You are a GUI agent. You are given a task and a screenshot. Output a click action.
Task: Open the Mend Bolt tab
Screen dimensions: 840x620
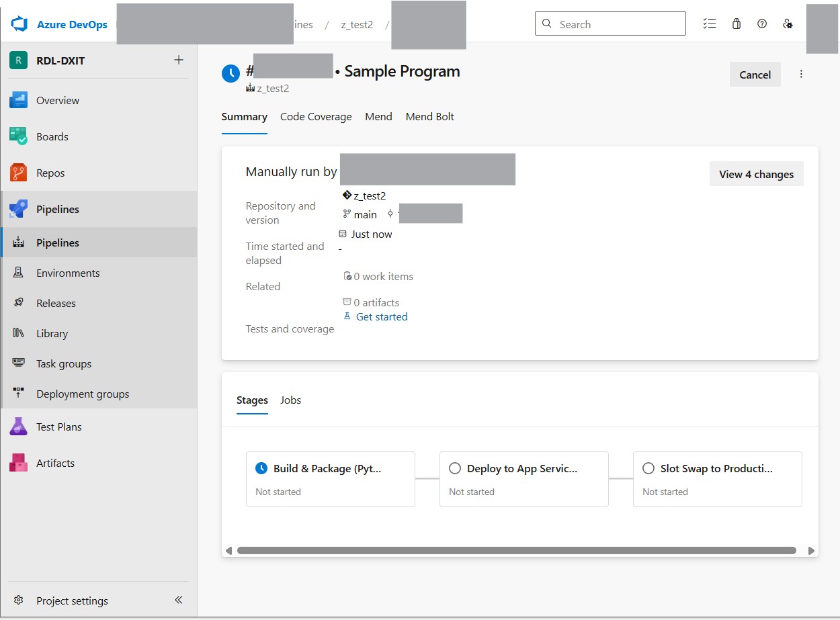(x=430, y=117)
